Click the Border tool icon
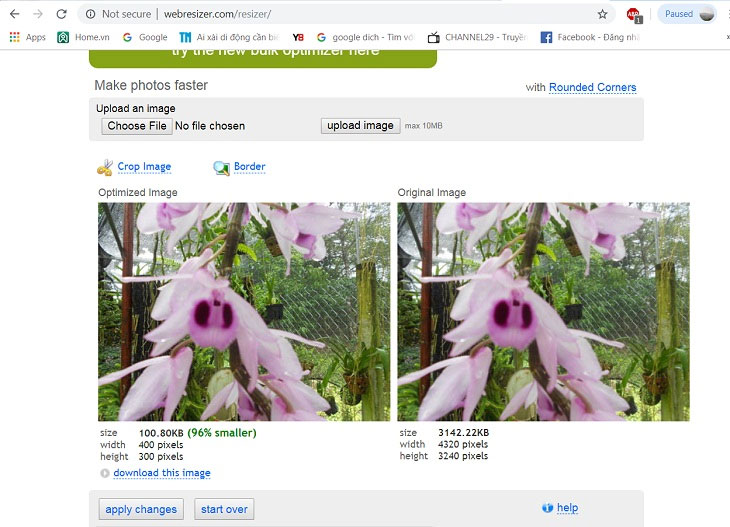This screenshot has width=730, height=527. [221, 167]
